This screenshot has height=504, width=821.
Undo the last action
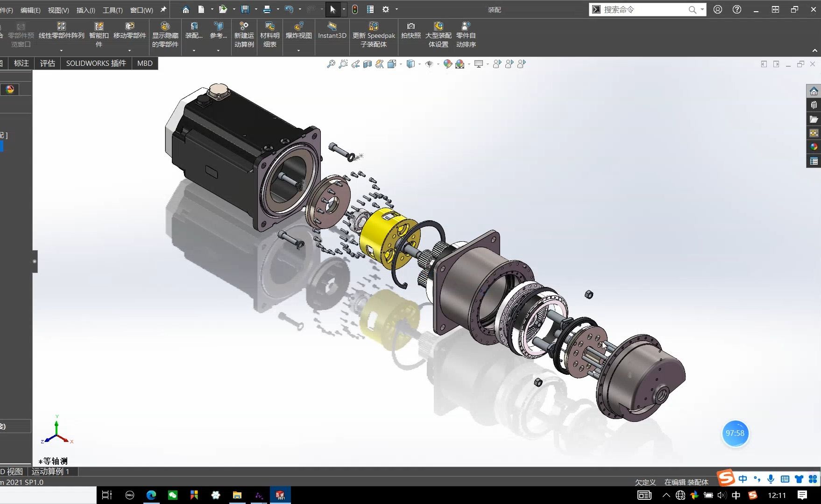click(289, 9)
